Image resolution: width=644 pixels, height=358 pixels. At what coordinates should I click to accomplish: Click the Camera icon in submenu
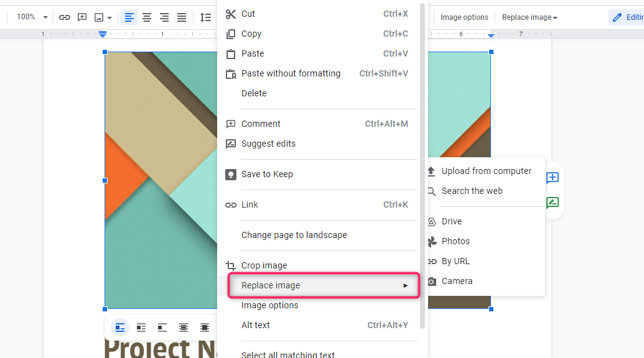pos(432,282)
